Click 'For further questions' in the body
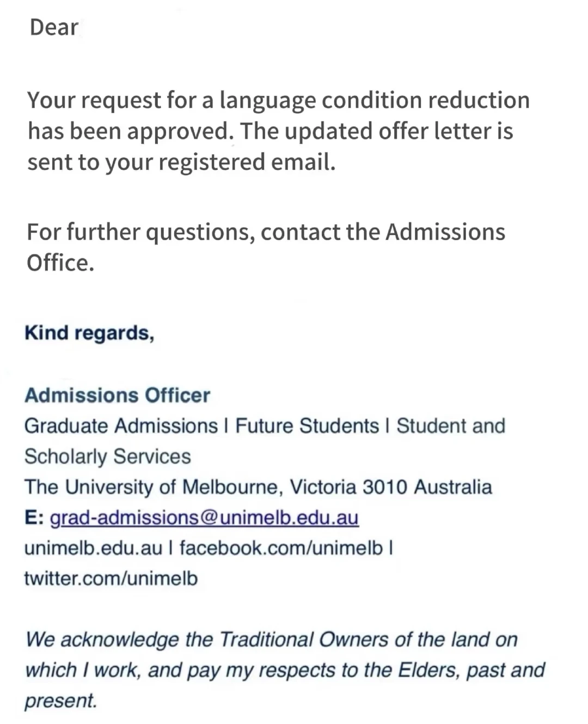This screenshot has height=724, width=588. tap(139, 233)
